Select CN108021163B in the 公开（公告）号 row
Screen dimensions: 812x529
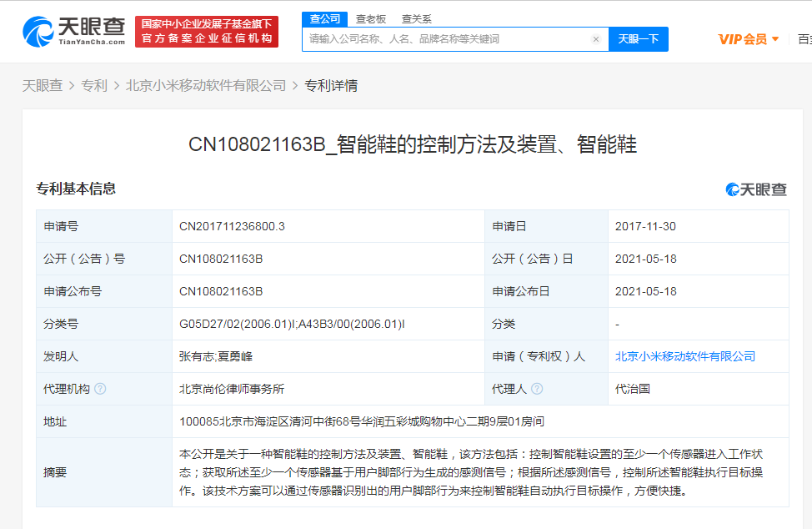221,259
